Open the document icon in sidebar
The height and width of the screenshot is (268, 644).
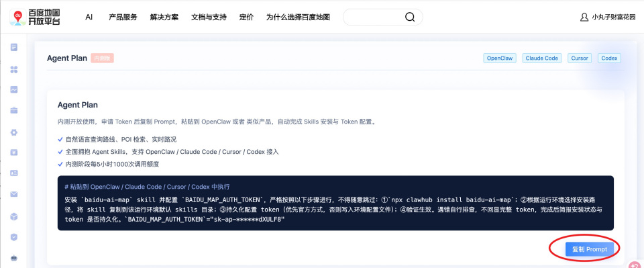14,47
